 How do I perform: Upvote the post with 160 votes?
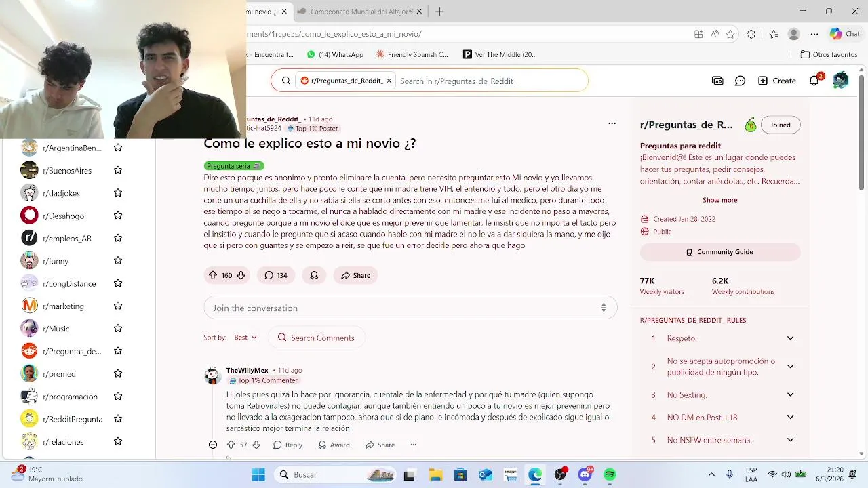point(213,275)
